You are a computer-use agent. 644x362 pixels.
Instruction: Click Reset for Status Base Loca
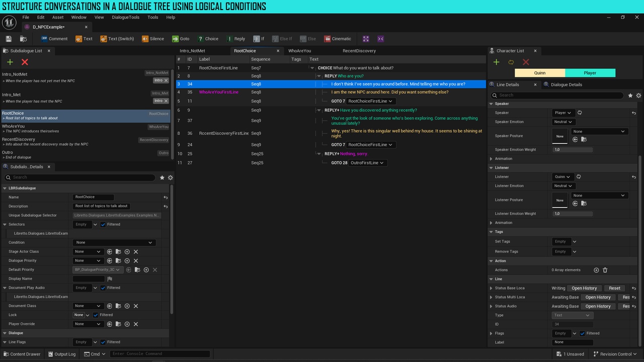click(x=614, y=288)
